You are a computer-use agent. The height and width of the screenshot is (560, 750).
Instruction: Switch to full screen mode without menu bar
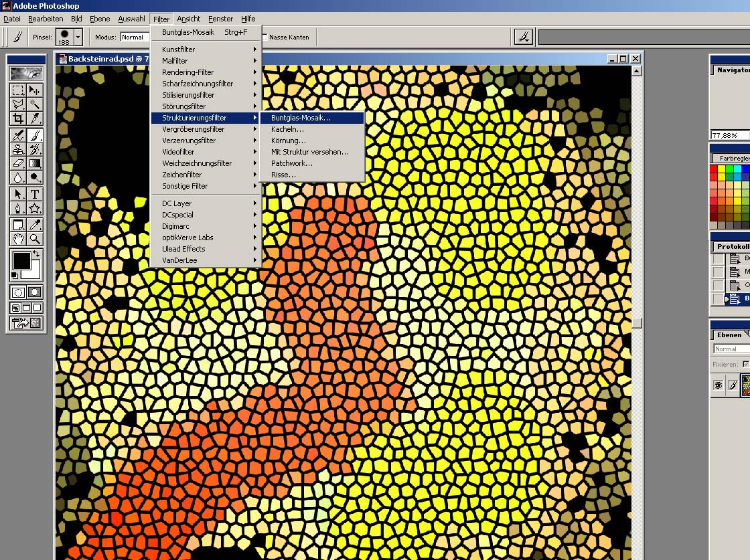coord(37,308)
